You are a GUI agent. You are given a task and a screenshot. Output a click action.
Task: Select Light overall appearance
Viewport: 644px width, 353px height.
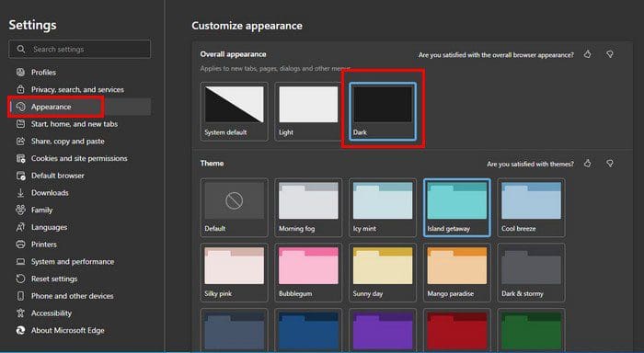click(x=308, y=111)
